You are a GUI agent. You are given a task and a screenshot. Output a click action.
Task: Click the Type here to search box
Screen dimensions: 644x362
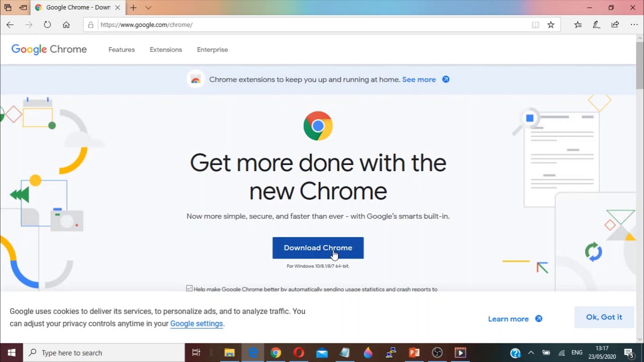103,353
